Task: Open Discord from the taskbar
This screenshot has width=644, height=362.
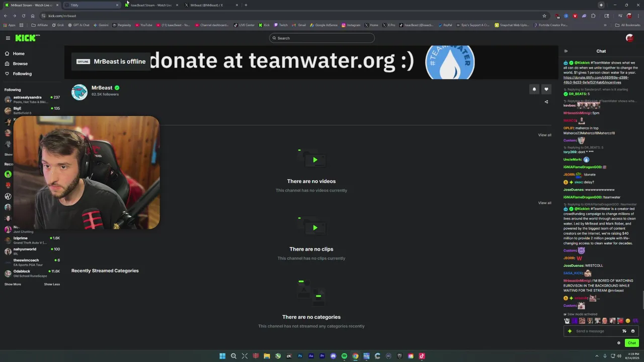Action: tap(333, 356)
